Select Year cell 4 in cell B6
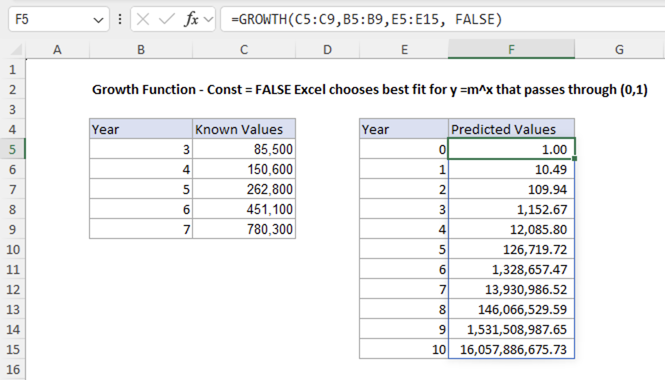Image resolution: width=665 pixels, height=380 pixels. tap(141, 169)
